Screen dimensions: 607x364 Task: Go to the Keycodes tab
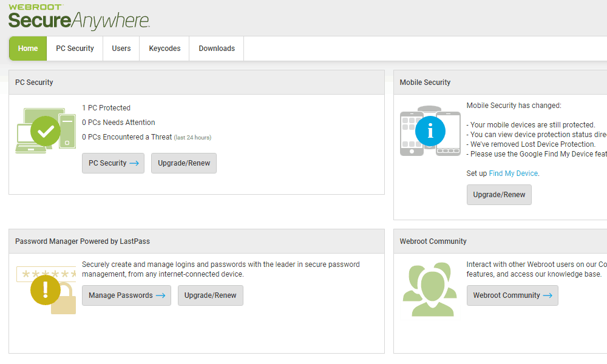click(x=164, y=49)
